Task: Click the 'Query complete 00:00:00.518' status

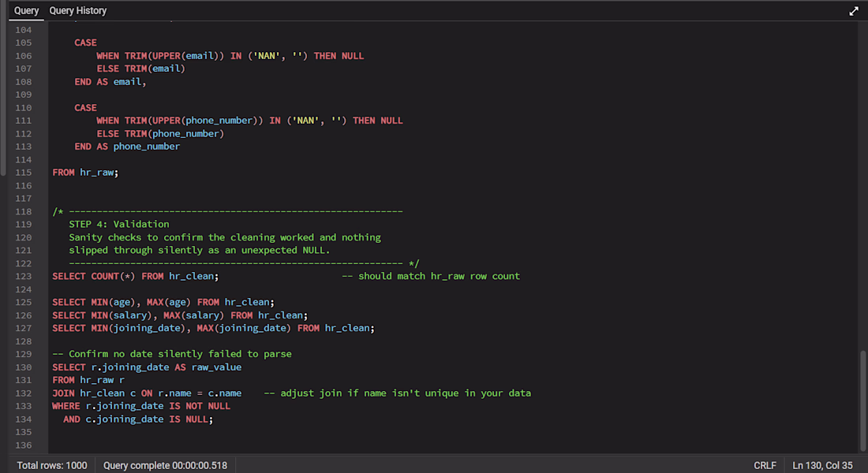Action: tap(165, 465)
